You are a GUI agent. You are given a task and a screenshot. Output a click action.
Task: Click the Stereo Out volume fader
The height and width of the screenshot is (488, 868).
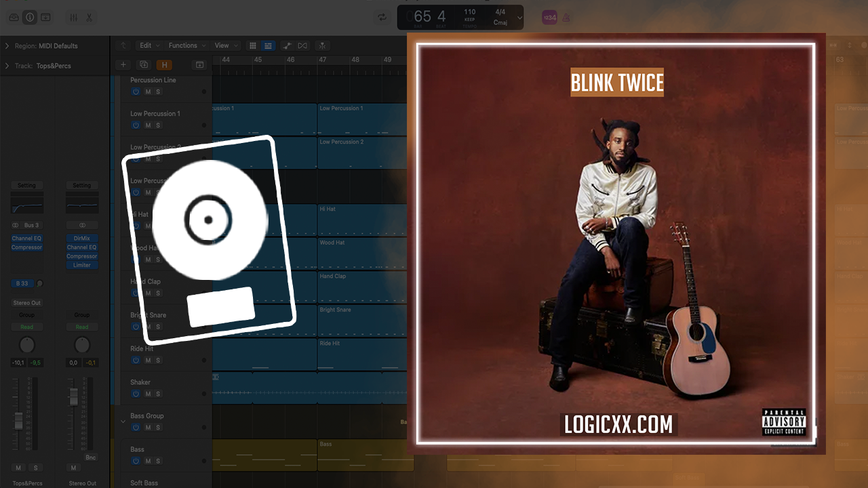(x=73, y=398)
